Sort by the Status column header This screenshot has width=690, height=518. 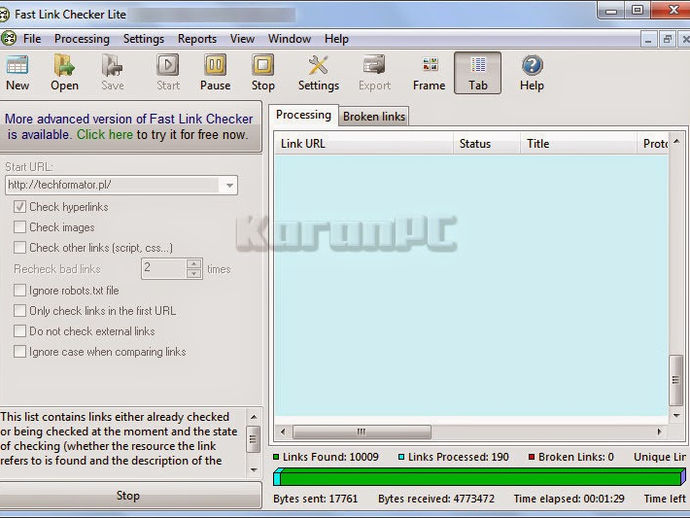click(487, 143)
